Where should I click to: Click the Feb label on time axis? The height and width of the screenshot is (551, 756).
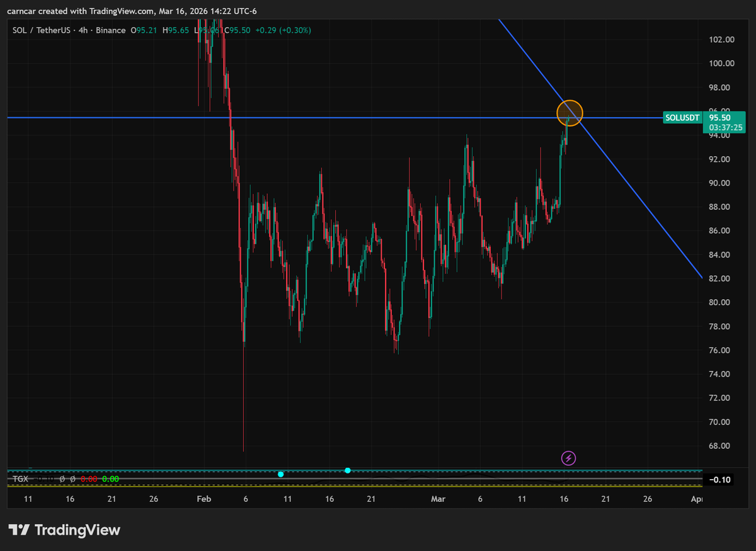click(x=203, y=499)
